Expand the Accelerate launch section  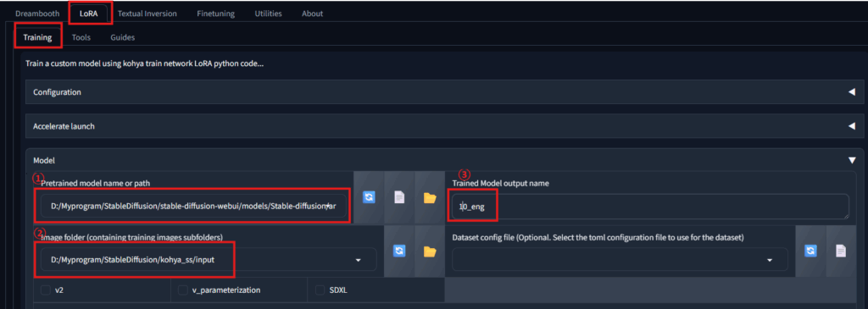point(852,127)
